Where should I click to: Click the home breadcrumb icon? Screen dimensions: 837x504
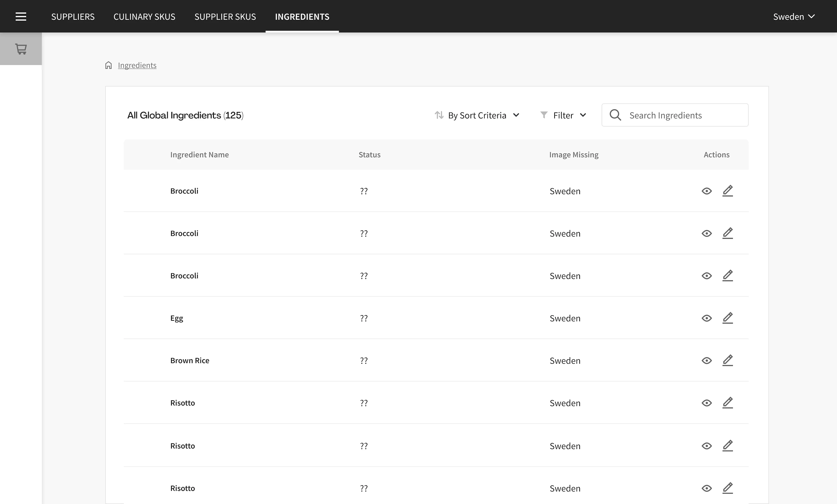pos(108,65)
